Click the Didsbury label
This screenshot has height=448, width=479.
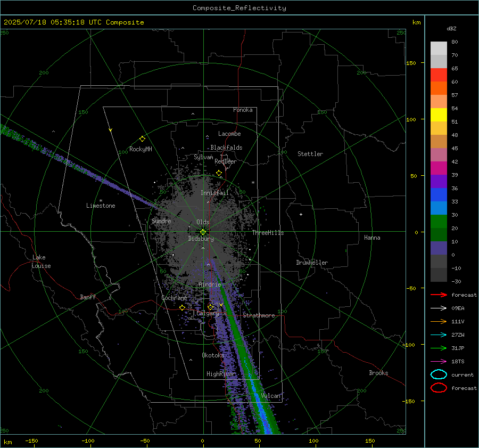click(201, 239)
